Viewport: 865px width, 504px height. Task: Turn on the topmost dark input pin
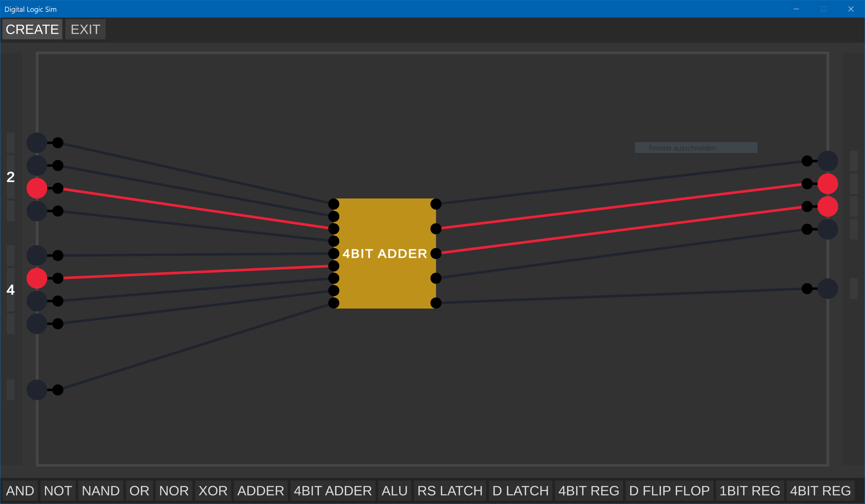point(36,143)
